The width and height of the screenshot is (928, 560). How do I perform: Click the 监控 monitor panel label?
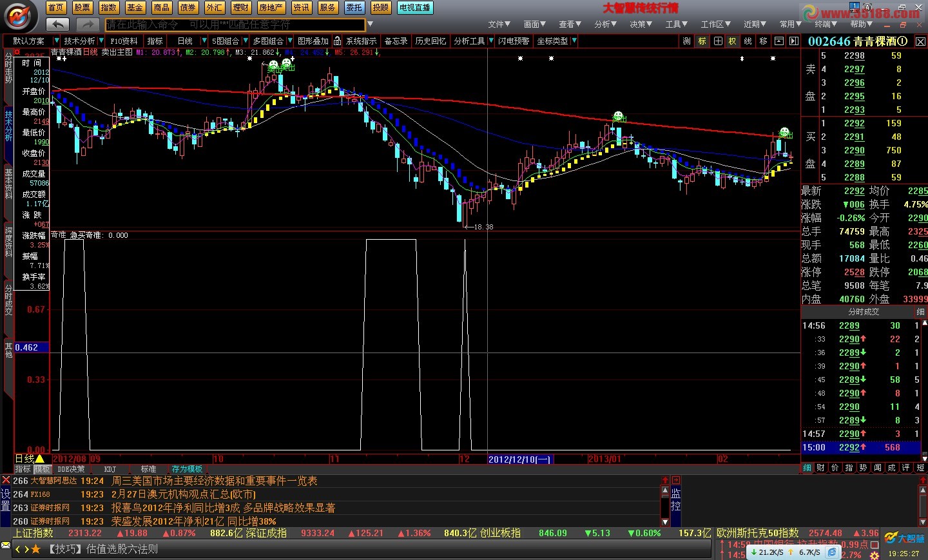tap(676, 500)
